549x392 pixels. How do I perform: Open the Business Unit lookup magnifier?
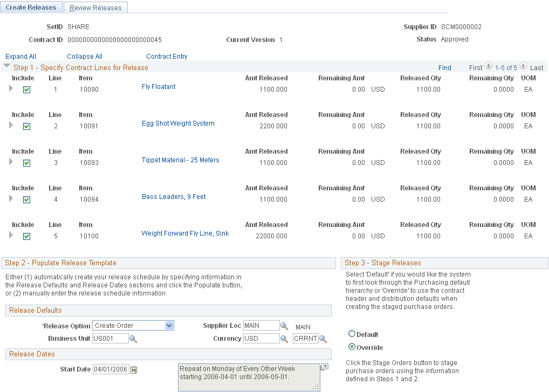pyautogui.click(x=134, y=338)
